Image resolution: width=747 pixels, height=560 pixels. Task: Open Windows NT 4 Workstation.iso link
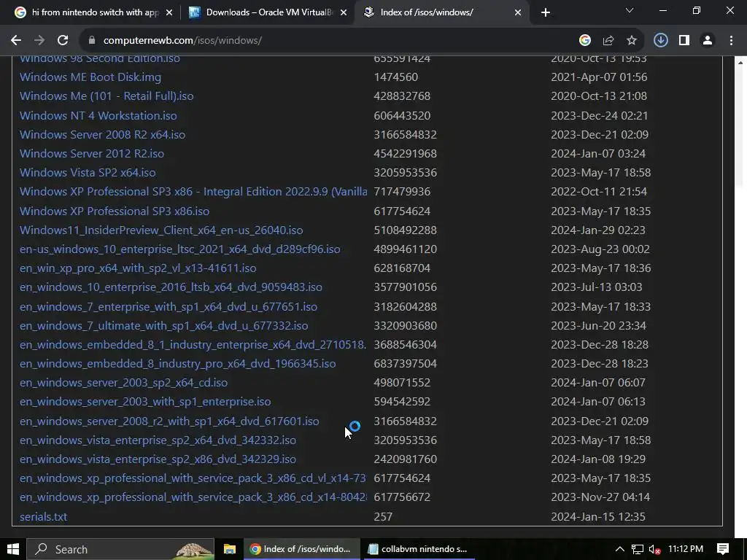pyautogui.click(x=98, y=116)
